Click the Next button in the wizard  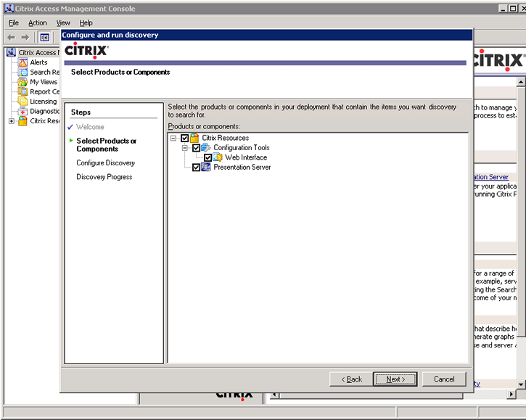click(395, 379)
